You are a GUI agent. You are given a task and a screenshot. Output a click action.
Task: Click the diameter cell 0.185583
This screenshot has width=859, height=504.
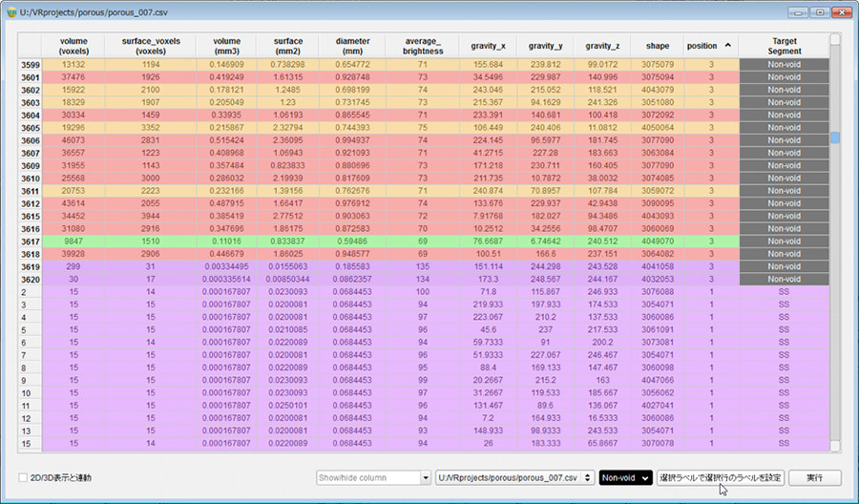[x=352, y=266]
